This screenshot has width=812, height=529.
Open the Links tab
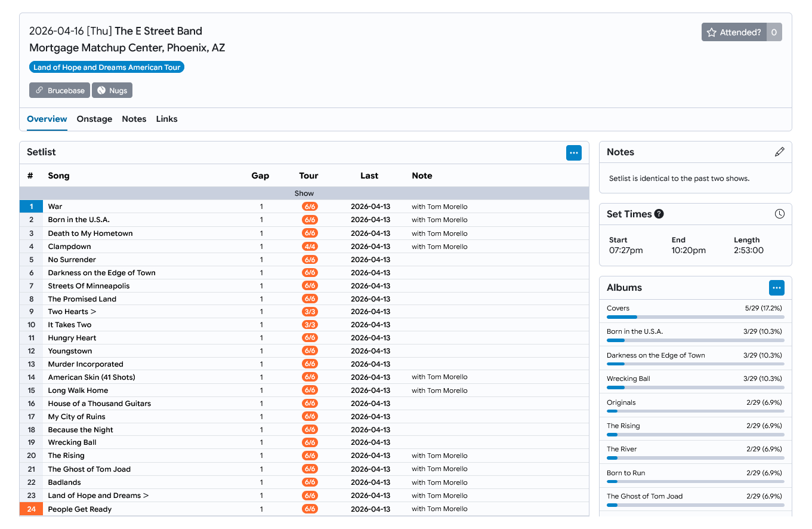pyautogui.click(x=166, y=119)
